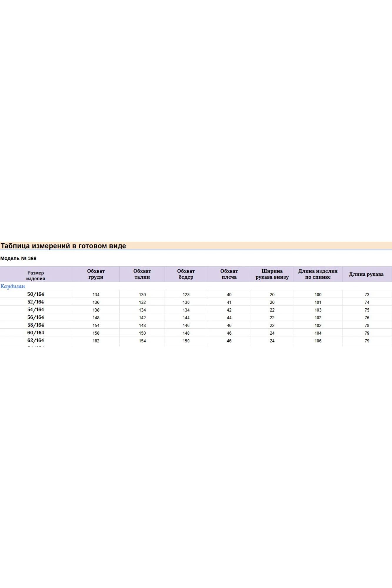392x588 pixels.
Task: Select the 'Длина рукава' column header
Action: click(x=366, y=274)
